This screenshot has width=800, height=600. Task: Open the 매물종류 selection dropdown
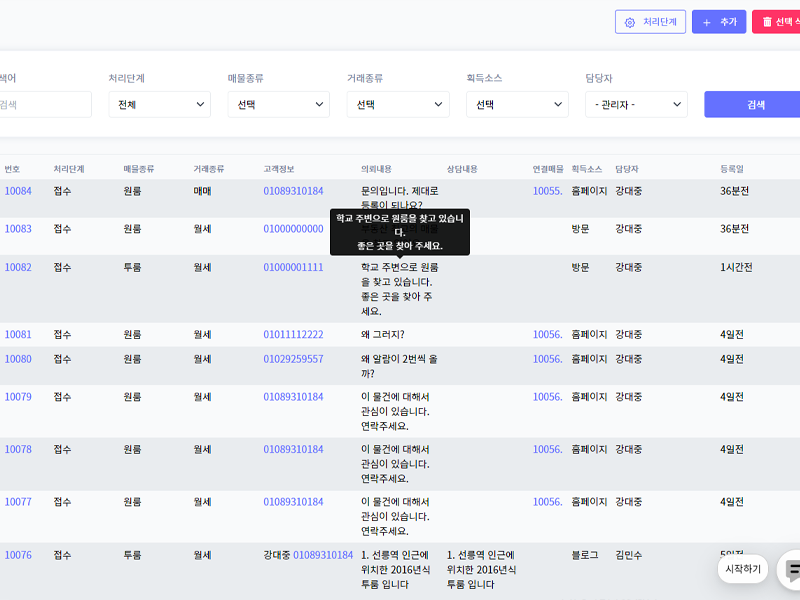(279, 105)
